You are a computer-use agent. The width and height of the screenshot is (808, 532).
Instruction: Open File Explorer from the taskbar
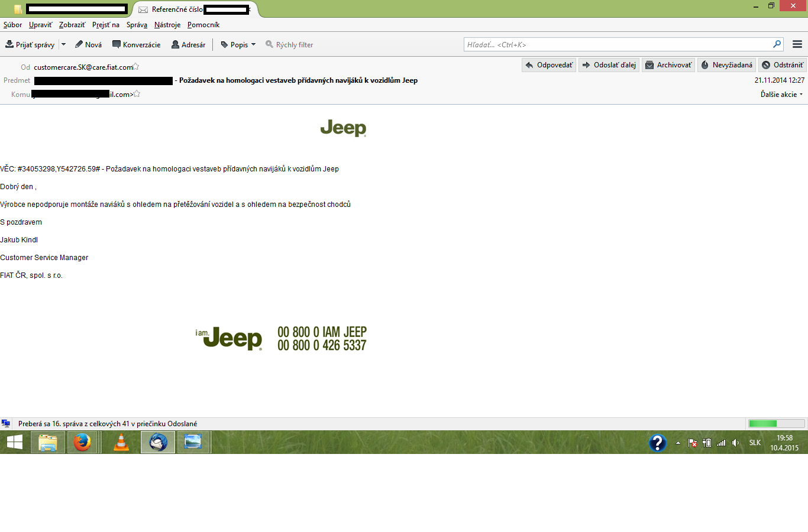click(x=48, y=442)
